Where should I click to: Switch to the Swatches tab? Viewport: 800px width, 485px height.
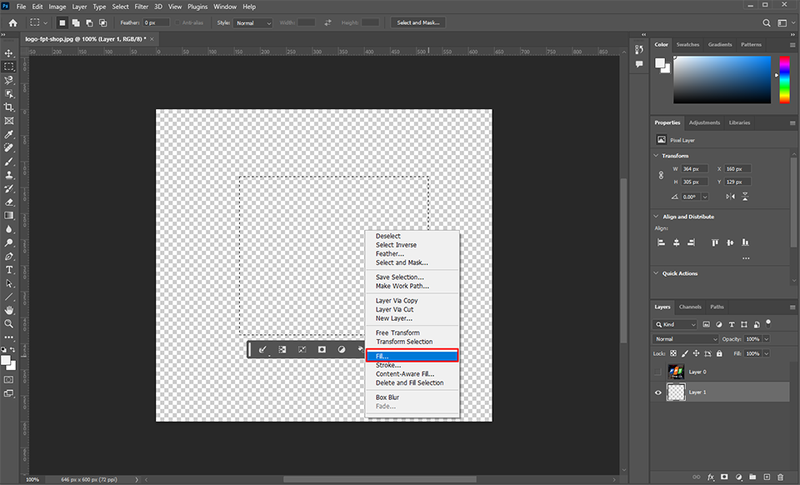coord(687,45)
